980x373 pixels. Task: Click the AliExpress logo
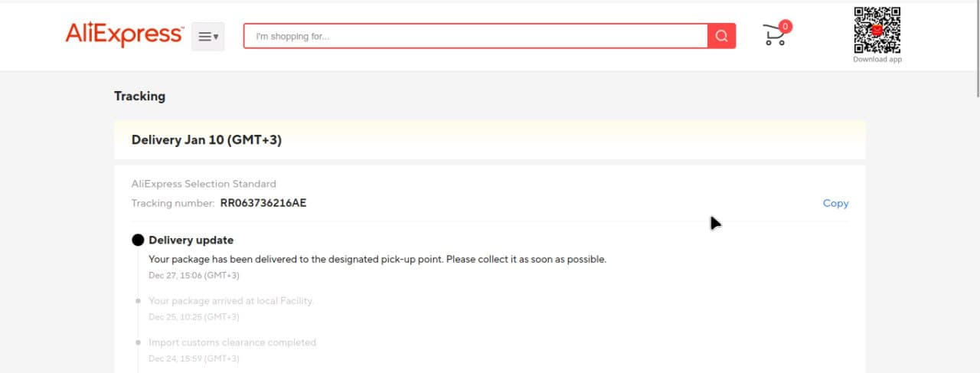click(x=124, y=35)
